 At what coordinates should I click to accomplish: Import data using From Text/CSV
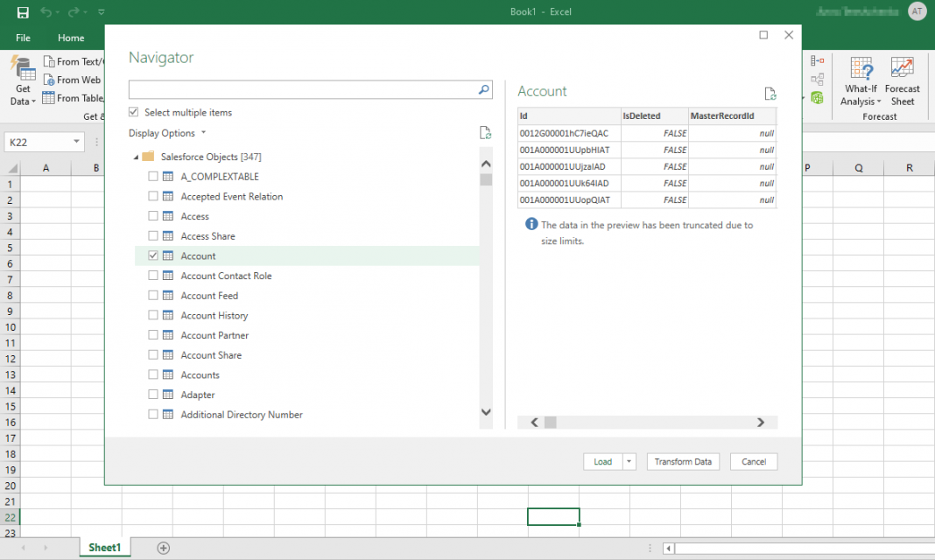74,60
